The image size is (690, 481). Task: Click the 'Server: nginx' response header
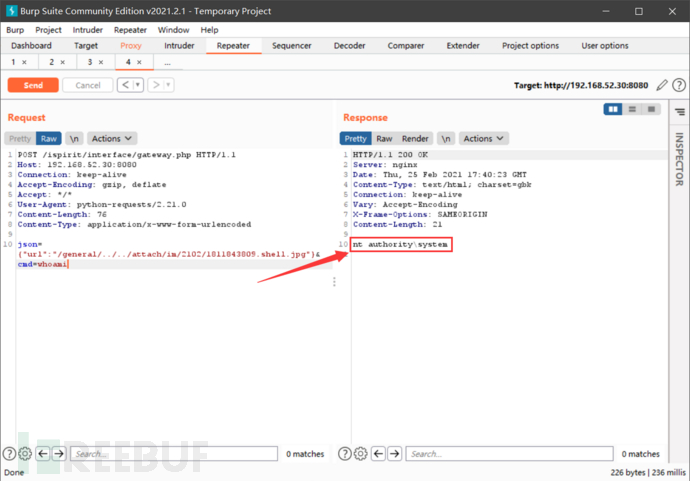(385, 165)
